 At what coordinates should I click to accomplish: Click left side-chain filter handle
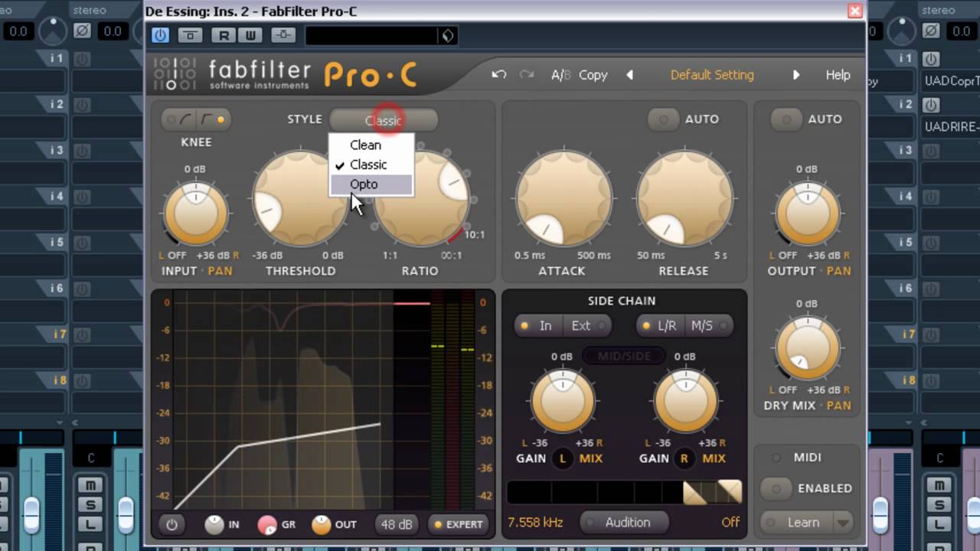[695, 493]
